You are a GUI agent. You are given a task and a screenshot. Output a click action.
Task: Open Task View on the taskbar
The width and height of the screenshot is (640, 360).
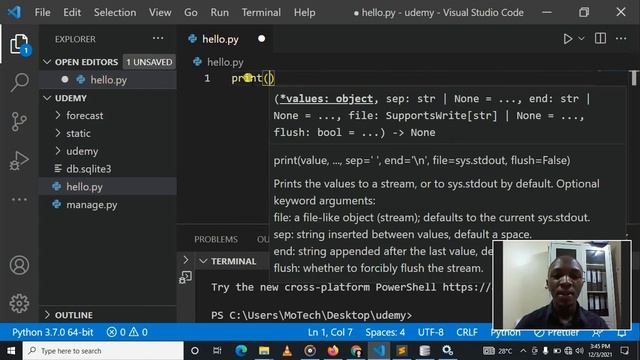[x=217, y=351]
